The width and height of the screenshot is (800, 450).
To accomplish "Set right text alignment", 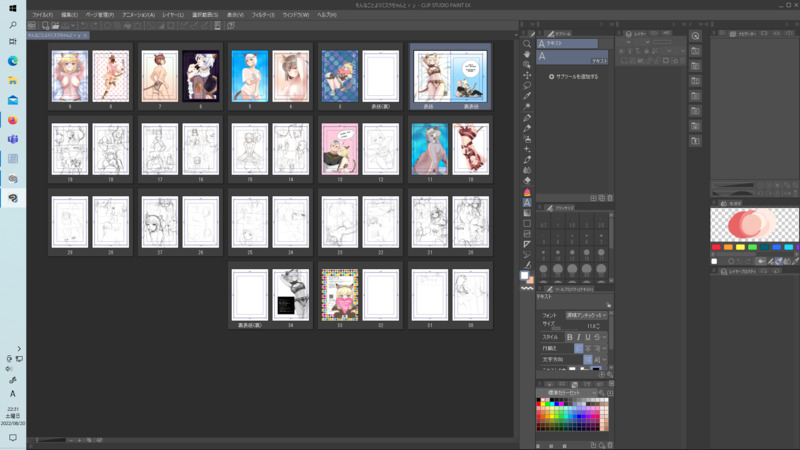I will click(597, 348).
